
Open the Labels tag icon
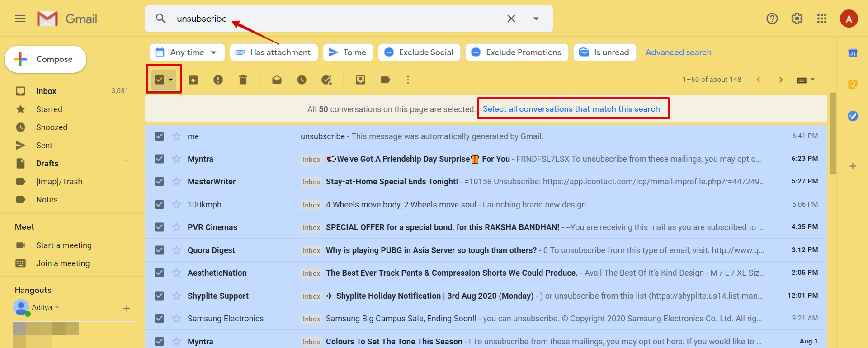(x=385, y=80)
